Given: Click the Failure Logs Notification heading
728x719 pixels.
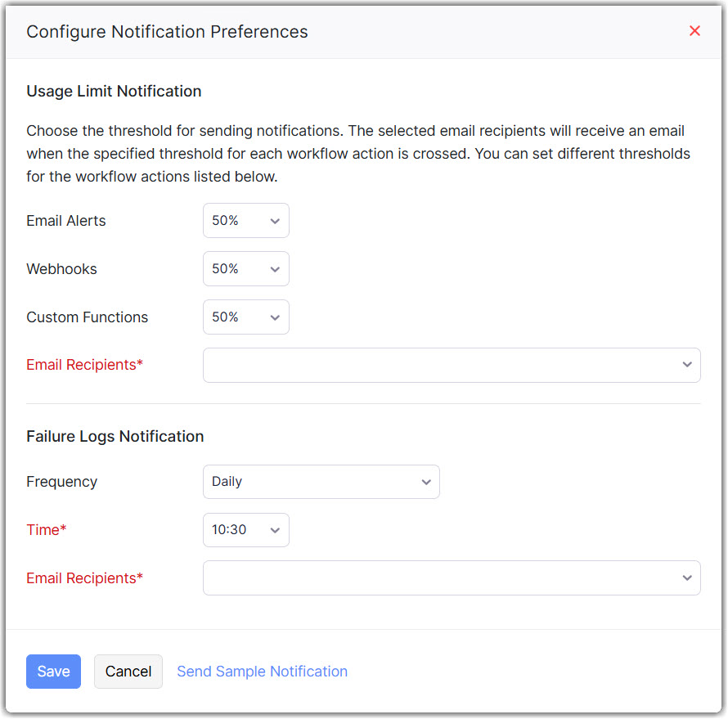Looking at the screenshot, I should pos(115,436).
